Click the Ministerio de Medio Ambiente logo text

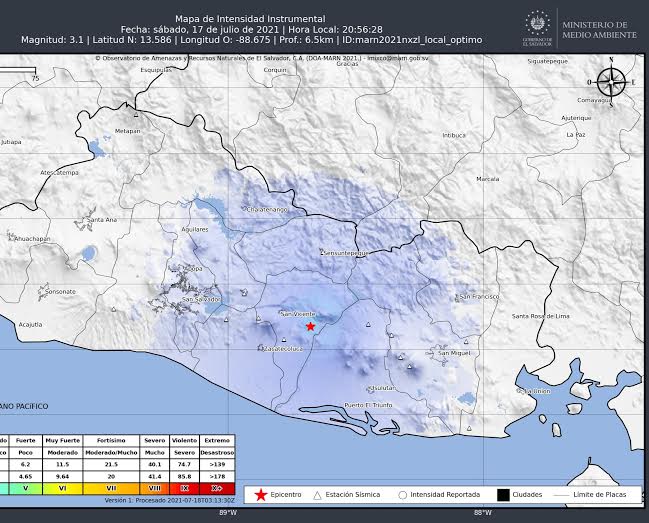[x=594, y=30]
